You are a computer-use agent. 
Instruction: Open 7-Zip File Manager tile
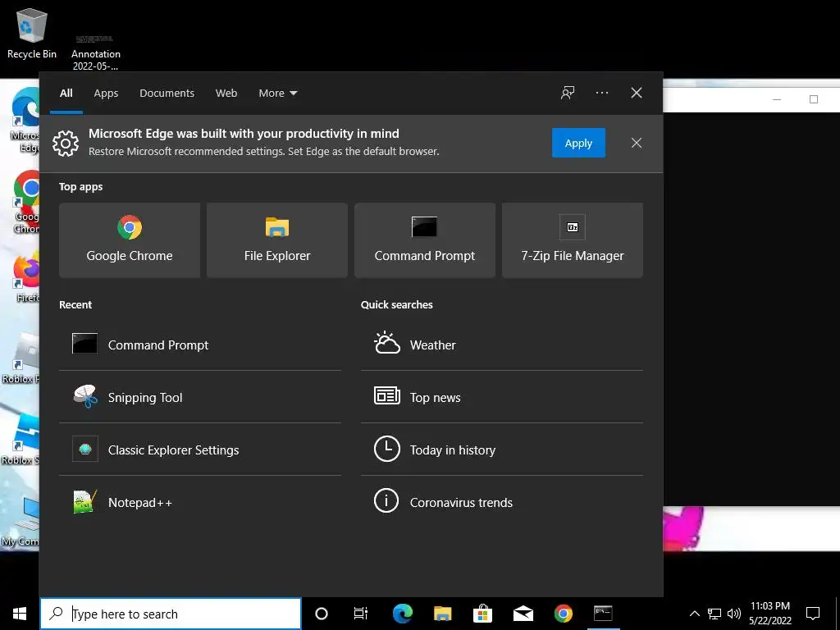click(572, 240)
